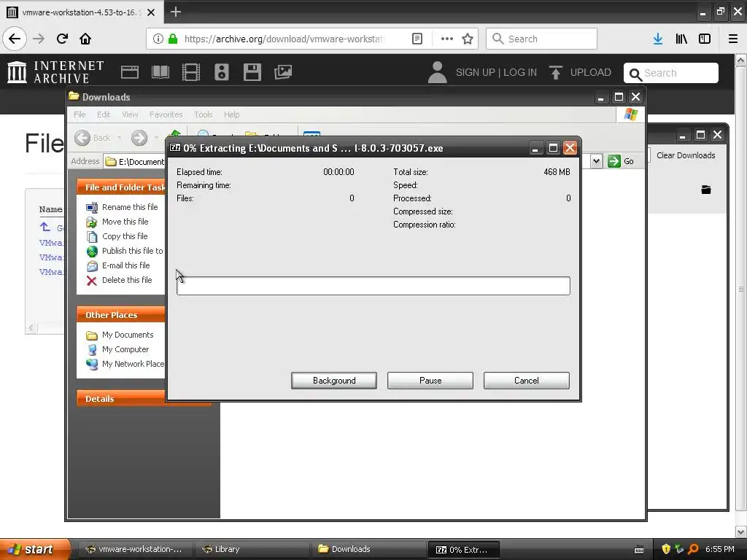The image size is (747, 560).
Task: Click the explorer Forward arrow button
Action: [139, 138]
